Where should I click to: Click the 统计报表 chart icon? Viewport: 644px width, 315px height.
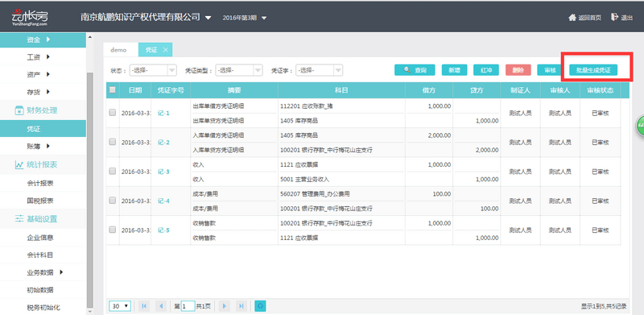[x=19, y=165]
